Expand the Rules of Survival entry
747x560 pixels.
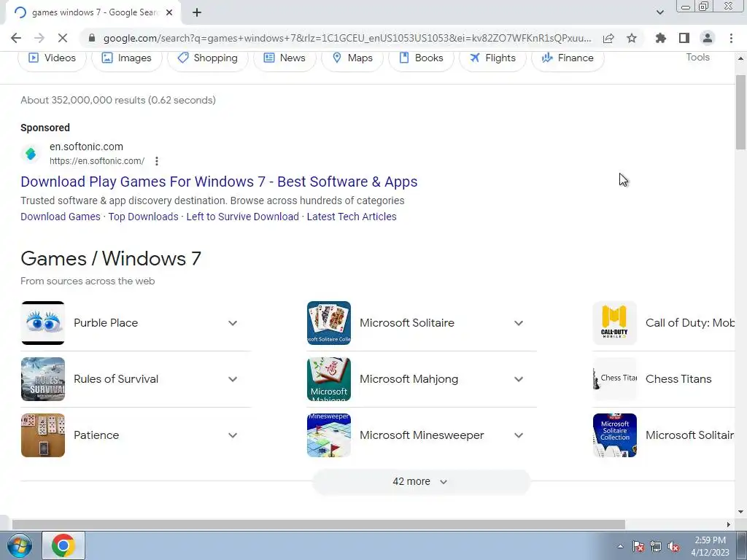(x=233, y=379)
